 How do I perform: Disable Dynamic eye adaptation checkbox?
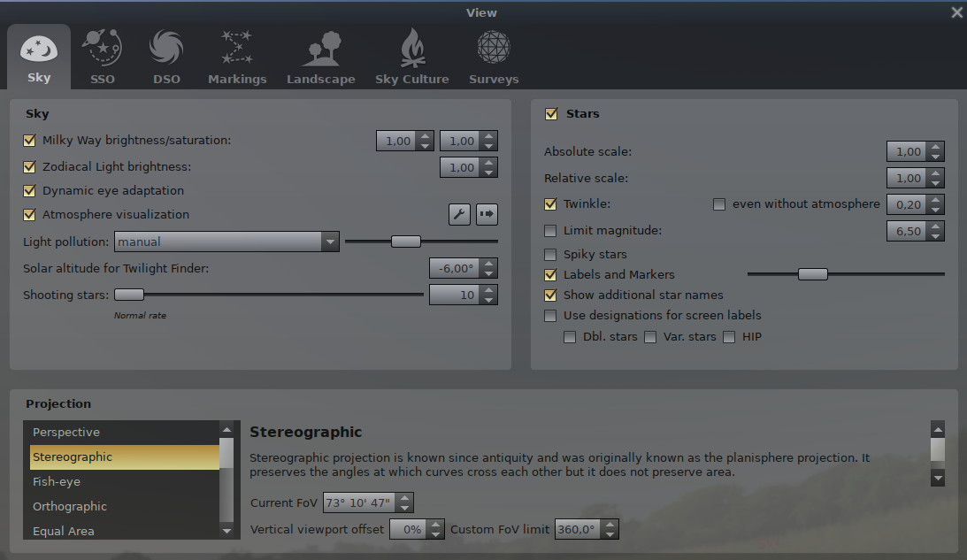[30, 191]
